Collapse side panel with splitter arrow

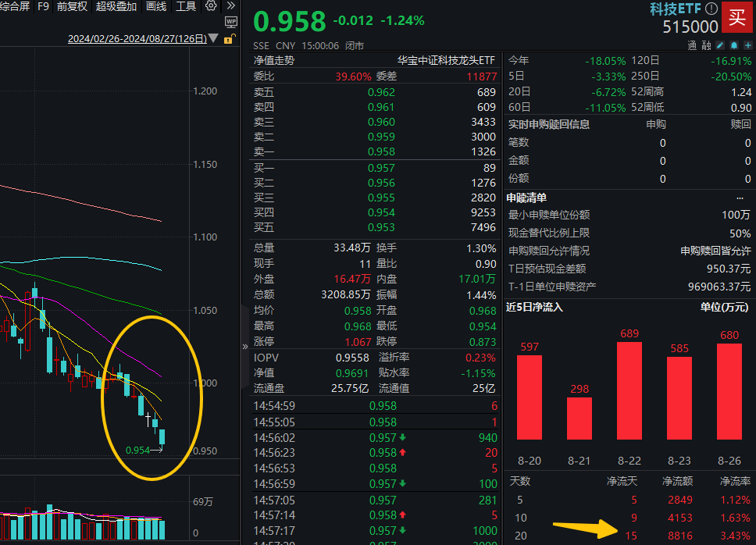pos(245,344)
